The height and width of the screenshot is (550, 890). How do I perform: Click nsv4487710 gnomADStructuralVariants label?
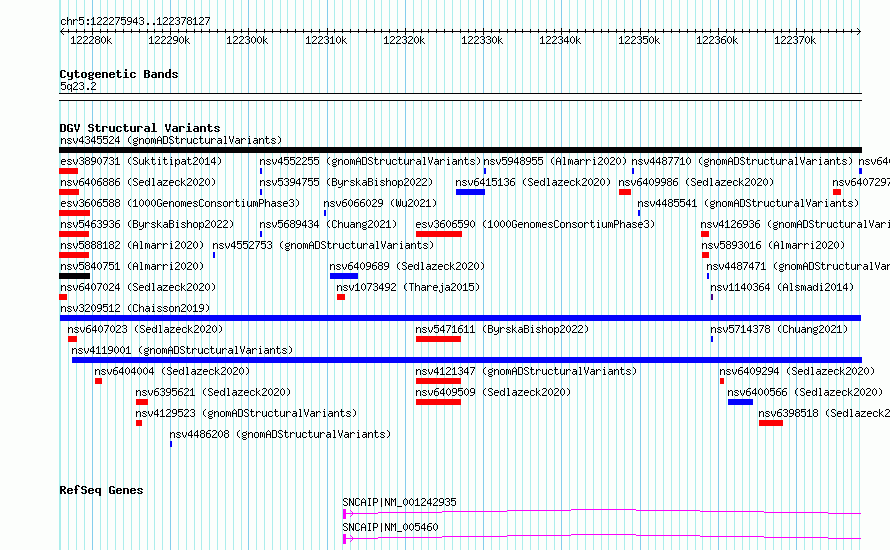point(742,161)
